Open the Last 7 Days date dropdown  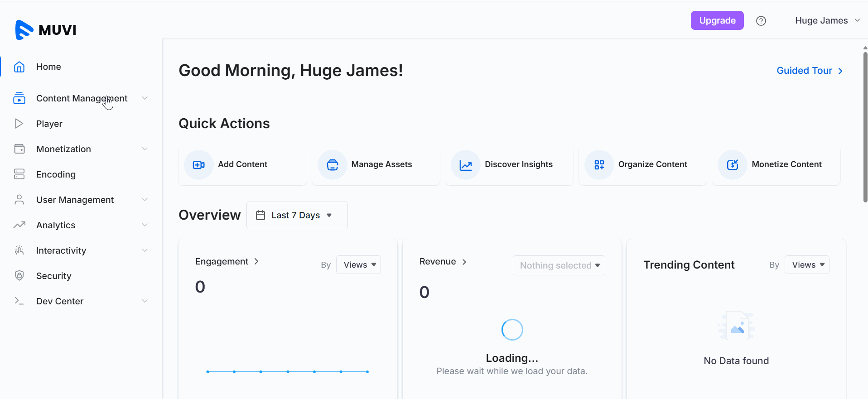(x=297, y=215)
